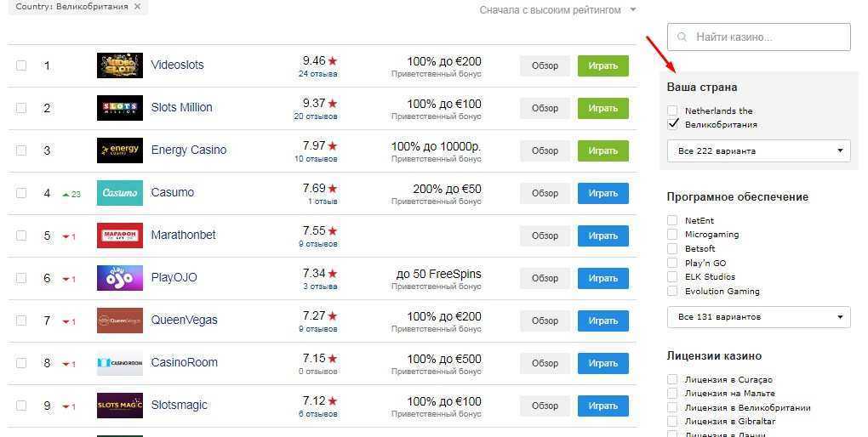Select the Casumo logo image
Viewport: 868px width, 437px height.
[120, 193]
